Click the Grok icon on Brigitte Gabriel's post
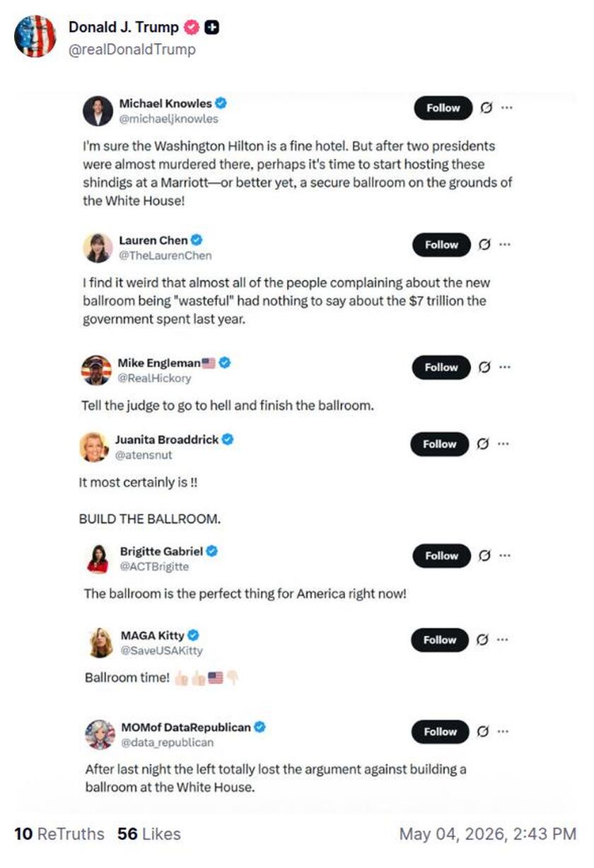Image resolution: width=594 pixels, height=868 pixels. (485, 556)
